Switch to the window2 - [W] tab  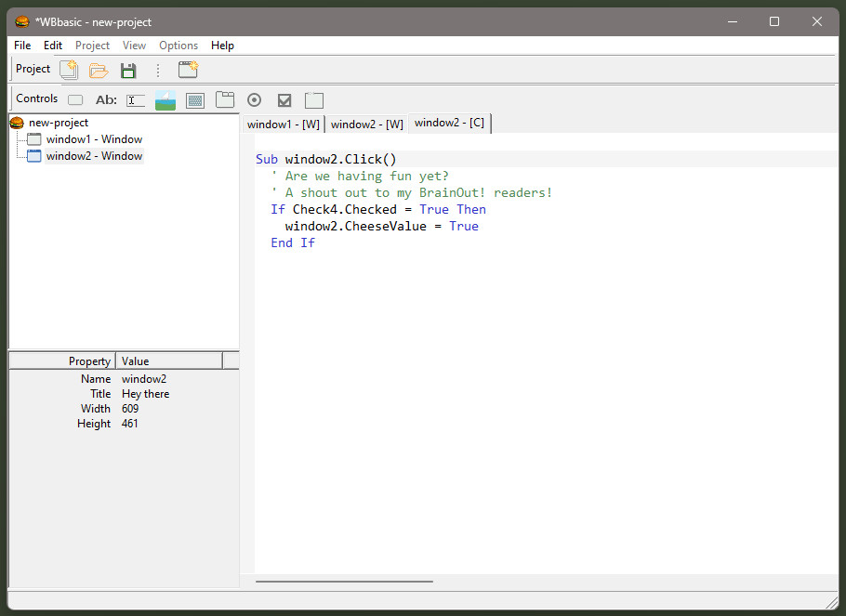tap(367, 125)
